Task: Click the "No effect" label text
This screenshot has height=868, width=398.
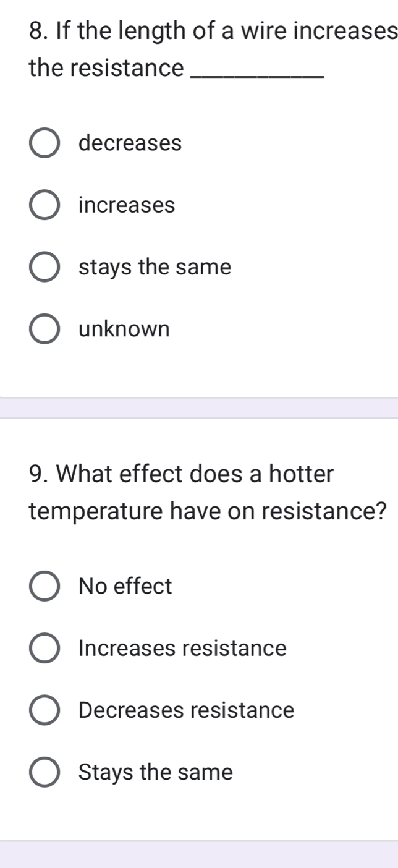Action: 124,586
